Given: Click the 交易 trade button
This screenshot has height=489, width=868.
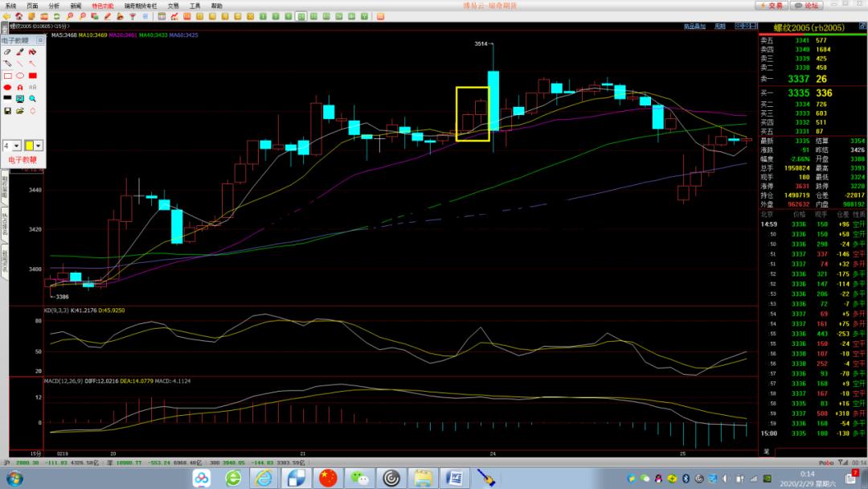Looking at the screenshot, I should pyautogui.click(x=771, y=5).
